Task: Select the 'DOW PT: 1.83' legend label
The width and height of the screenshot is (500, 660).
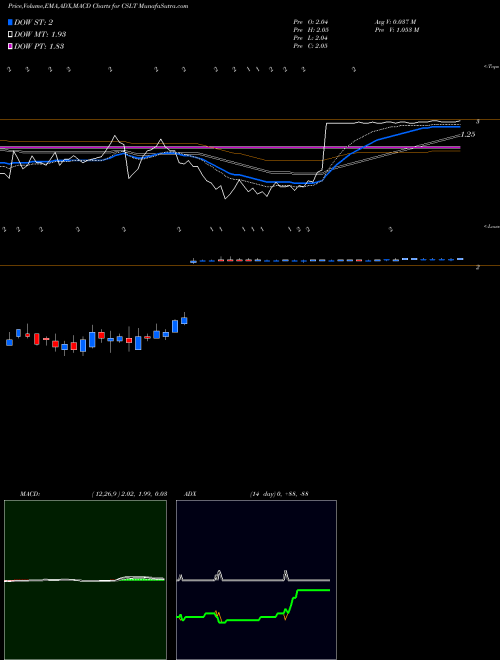Action: coord(39,46)
